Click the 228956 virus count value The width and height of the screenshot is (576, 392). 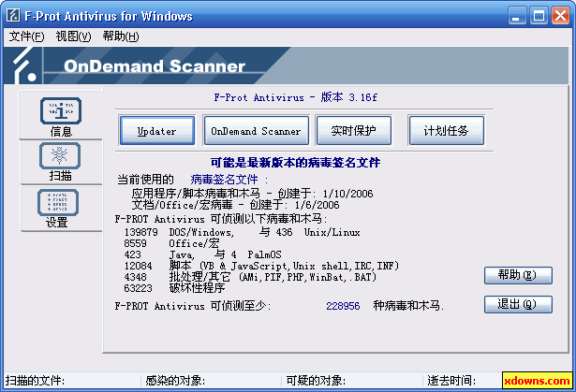(343, 306)
